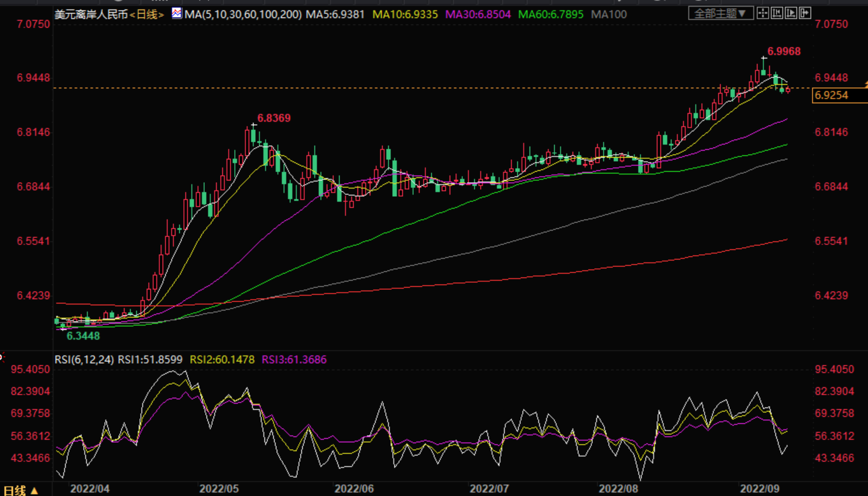Click the crosshair cursor icon
Image resolution: width=868 pixels, height=496 pixels.
(763, 13)
